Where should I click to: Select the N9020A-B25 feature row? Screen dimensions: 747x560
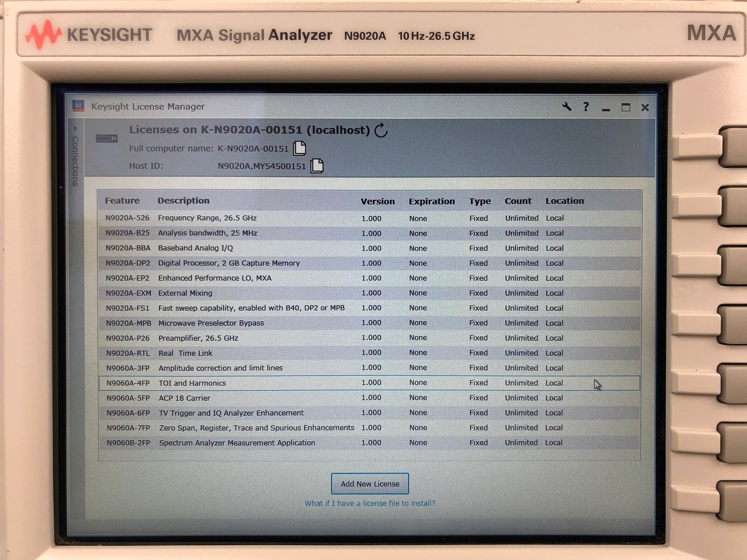369,233
